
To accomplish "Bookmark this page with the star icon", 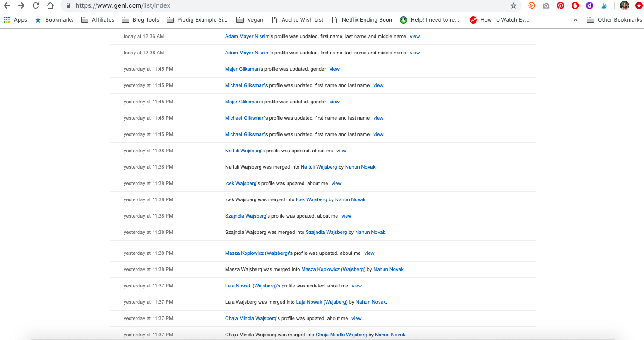I will click(513, 6).
